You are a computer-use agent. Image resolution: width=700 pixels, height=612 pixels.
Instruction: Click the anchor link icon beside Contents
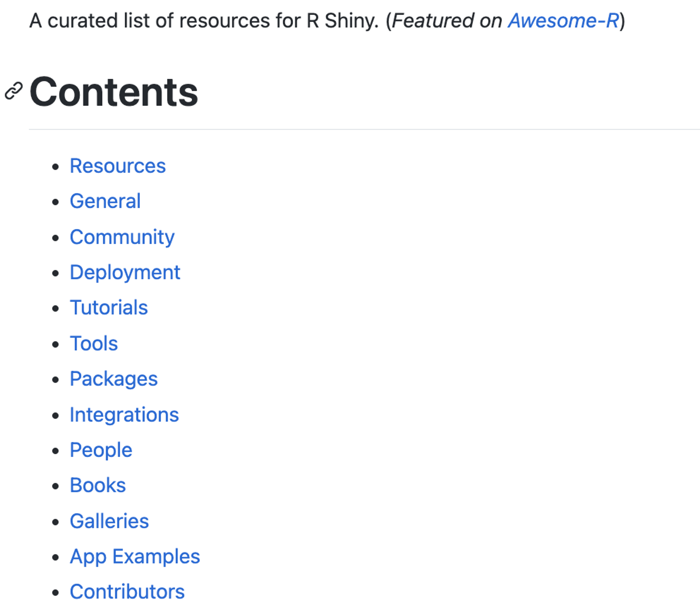14,91
